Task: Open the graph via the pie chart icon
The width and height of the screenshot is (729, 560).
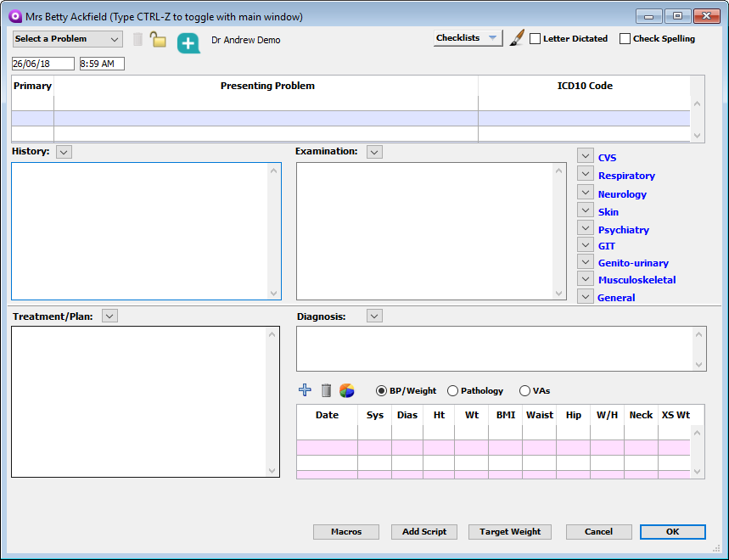Action: click(348, 390)
